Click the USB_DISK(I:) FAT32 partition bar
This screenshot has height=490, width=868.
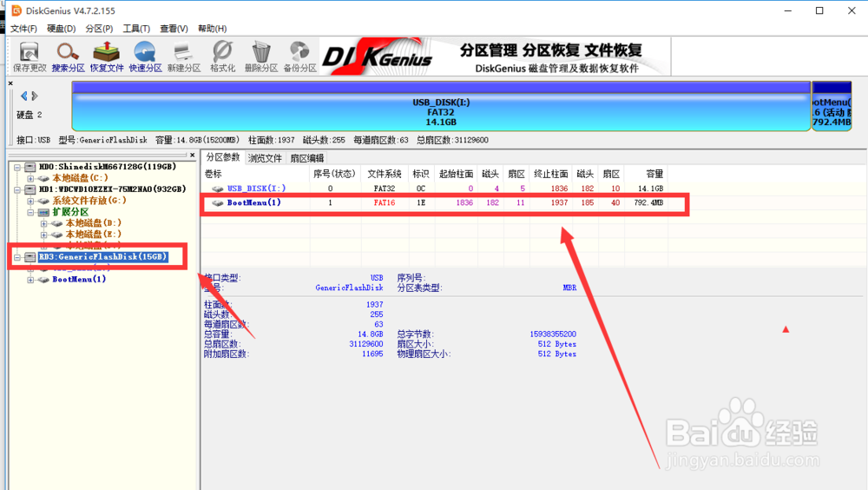coord(441,106)
